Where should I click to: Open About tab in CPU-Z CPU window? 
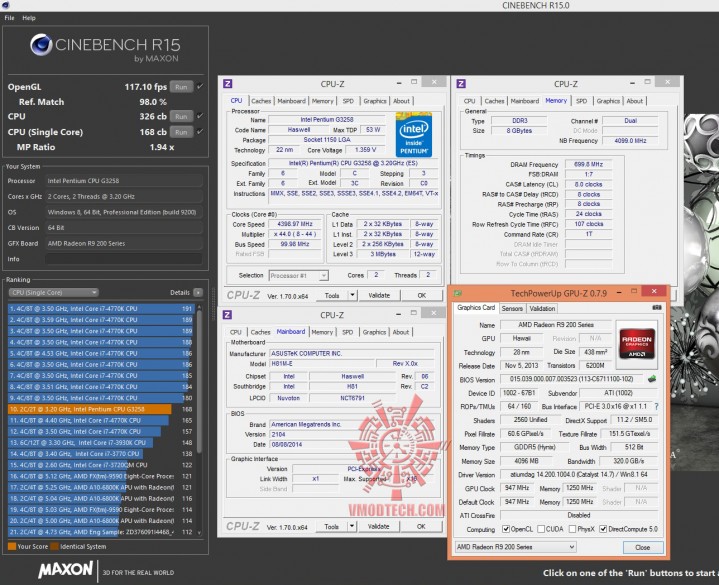pyautogui.click(x=401, y=101)
